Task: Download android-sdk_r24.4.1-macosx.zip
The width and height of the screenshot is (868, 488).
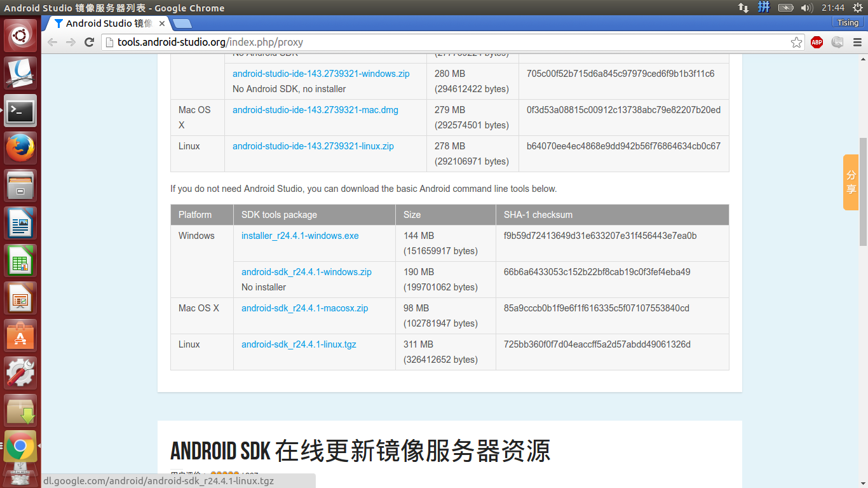Action: pyautogui.click(x=305, y=308)
